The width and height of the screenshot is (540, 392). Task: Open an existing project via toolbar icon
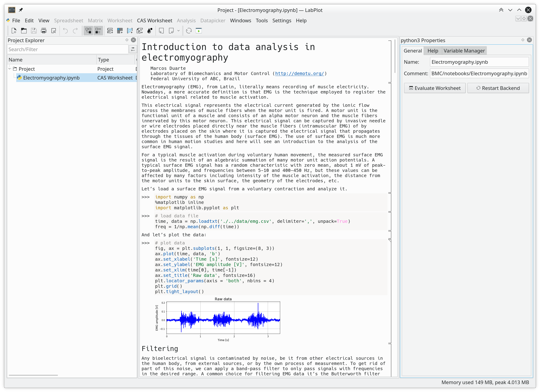click(24, 30)
